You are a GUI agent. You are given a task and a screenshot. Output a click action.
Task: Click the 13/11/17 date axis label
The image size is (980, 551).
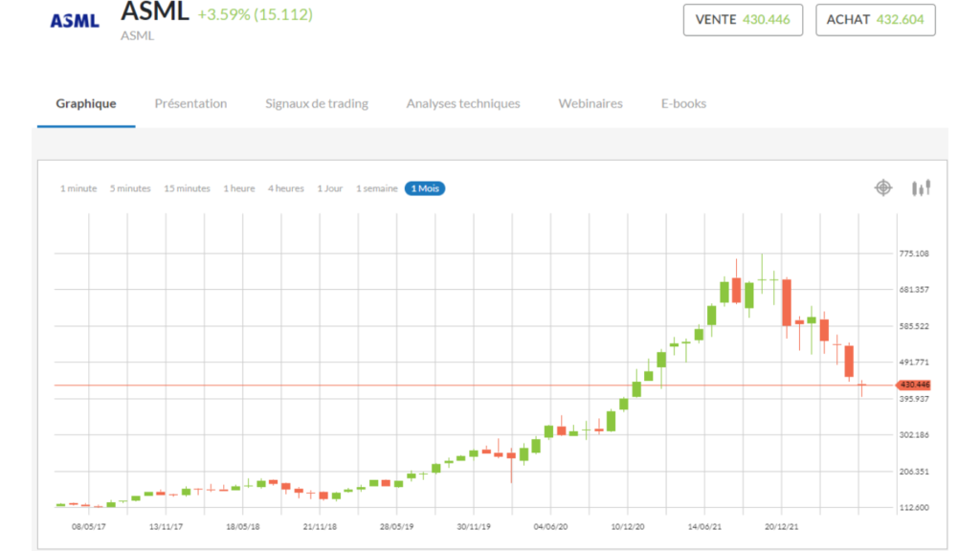point(166,527)
